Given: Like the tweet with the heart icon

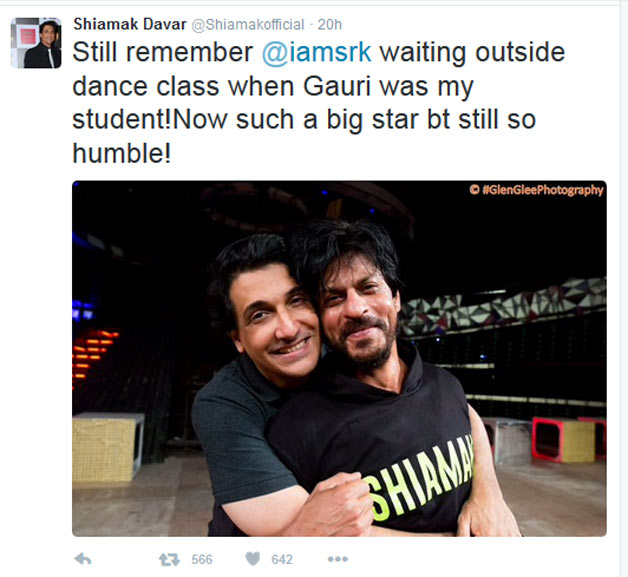Looking at the screenshot, I should pyautogui.click(x=252, y=558).
